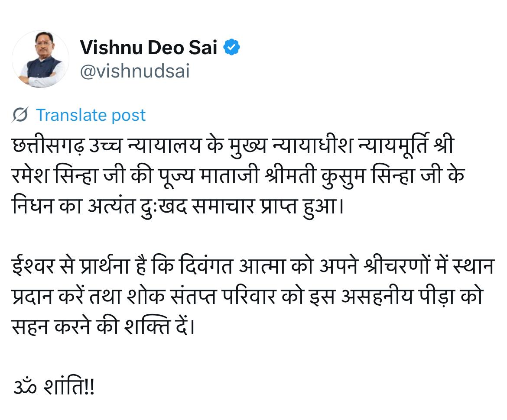Image resolution: width=507 pixels, height=420 pixels.
Task: Click Vishnu Deo Sai's profile picture
Action: pos(40,59)
